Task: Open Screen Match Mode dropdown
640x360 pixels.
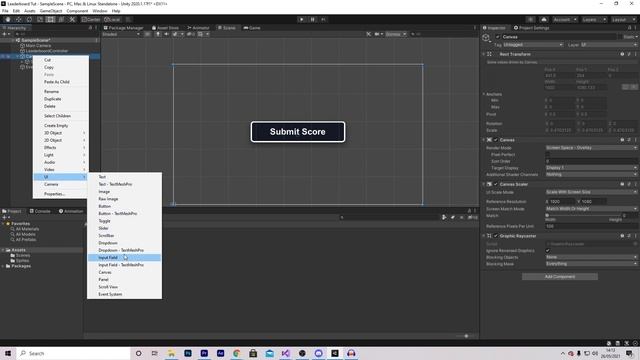Action: tap(591, 209)
